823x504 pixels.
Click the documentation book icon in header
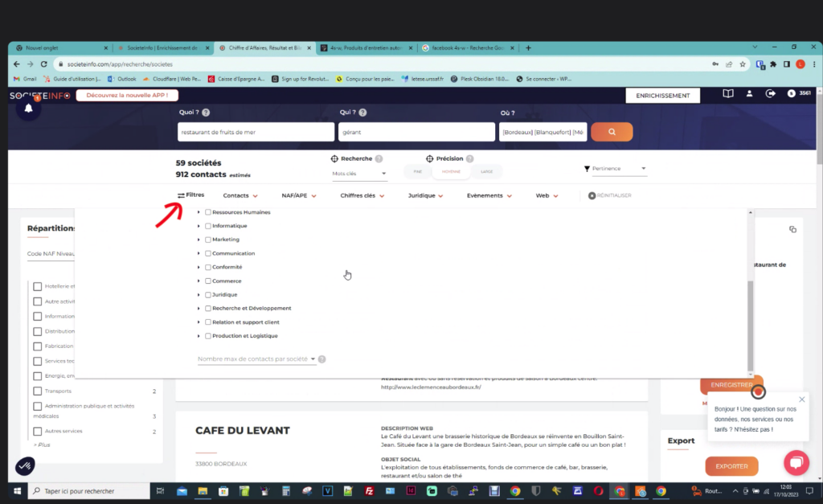(x=728, y=94)
